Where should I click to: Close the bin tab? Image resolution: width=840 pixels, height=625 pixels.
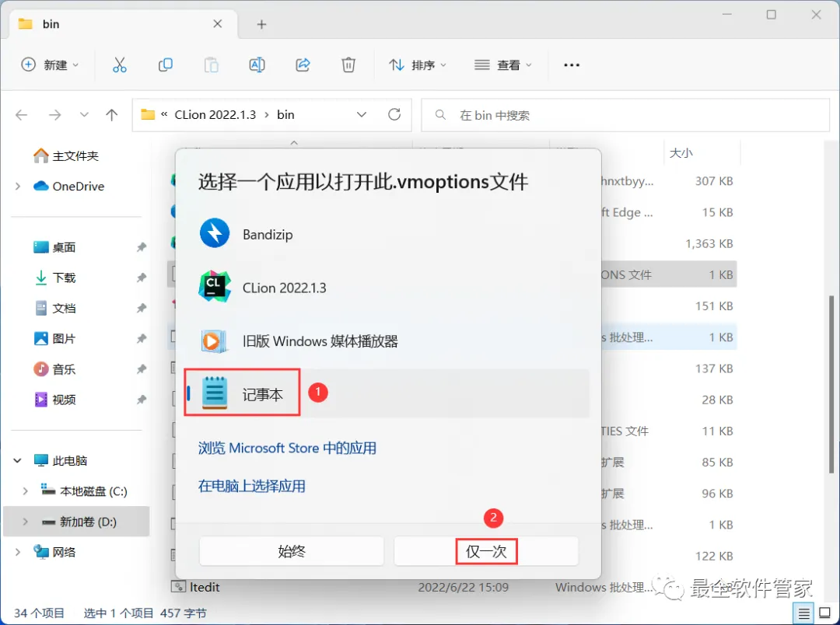click(218, 23)
